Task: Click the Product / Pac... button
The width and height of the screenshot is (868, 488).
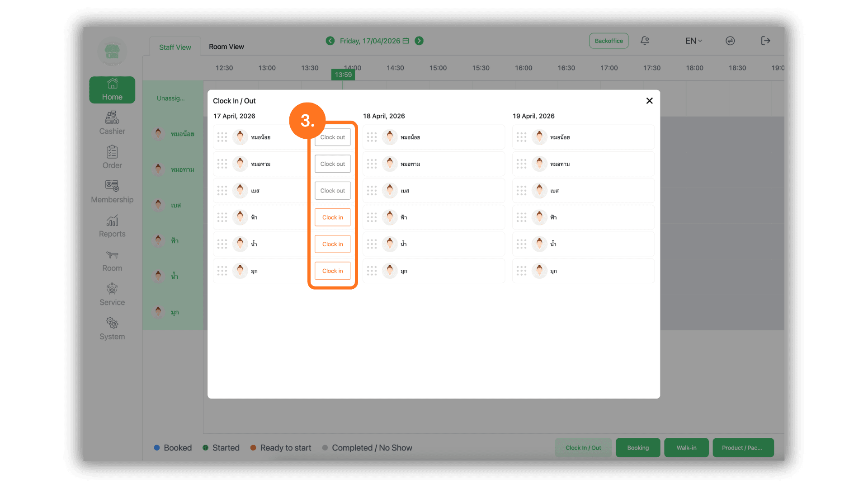Action: coord(743,448)
